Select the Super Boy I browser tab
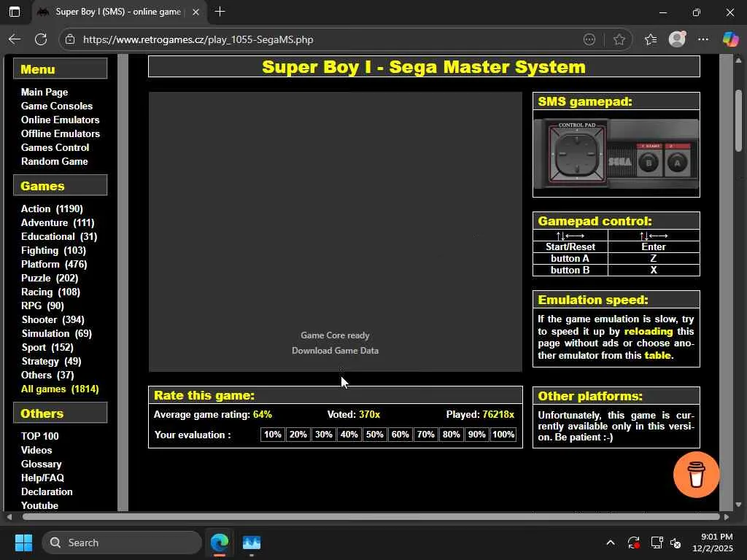The height and width of the screenshot is (560, 747). pyautogui.click(x=119, y=12)
